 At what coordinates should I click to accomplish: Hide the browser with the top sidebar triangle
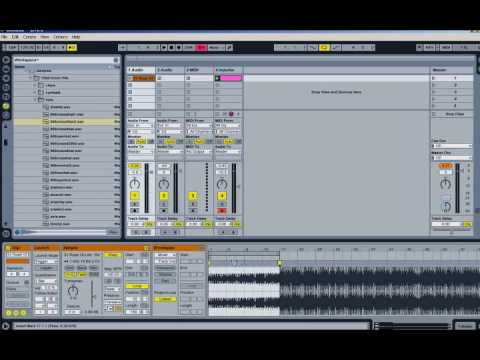tap(6, 60)
